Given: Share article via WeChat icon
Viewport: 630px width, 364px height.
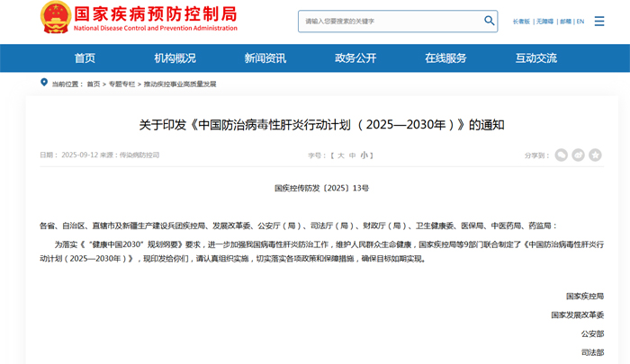Looking at the screenshot, I should point(562,155).
